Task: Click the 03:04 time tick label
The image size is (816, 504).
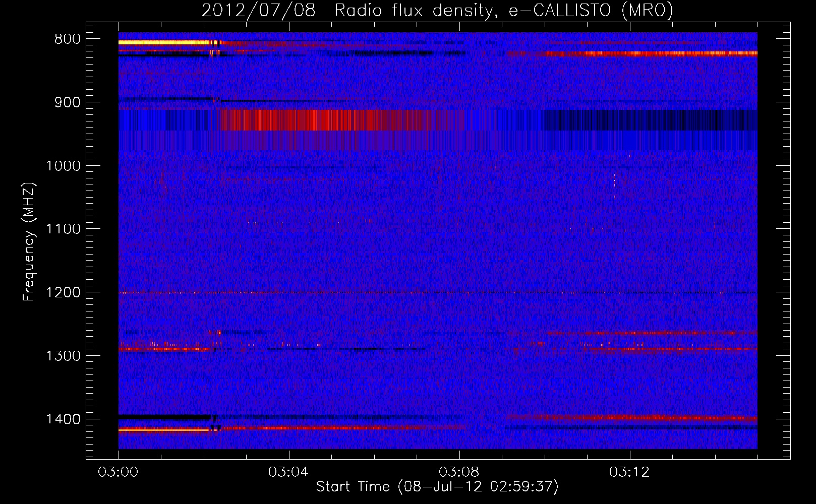Action: point(288,472)
